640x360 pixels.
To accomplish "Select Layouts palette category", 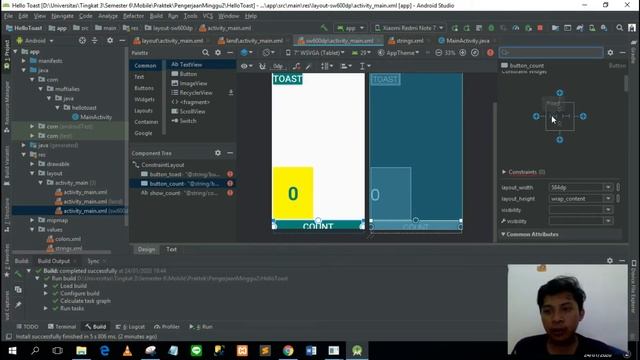I will [x=143, y=111].
